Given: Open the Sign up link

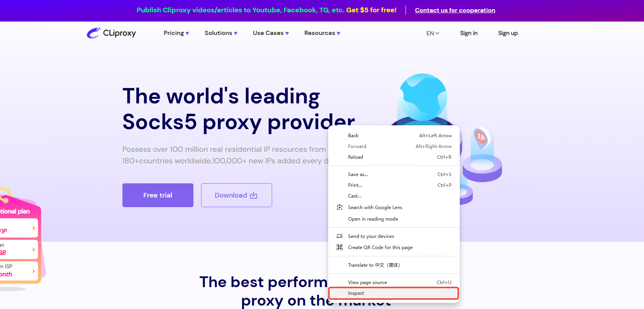Looking at the screenshot, I should (508, 33).
